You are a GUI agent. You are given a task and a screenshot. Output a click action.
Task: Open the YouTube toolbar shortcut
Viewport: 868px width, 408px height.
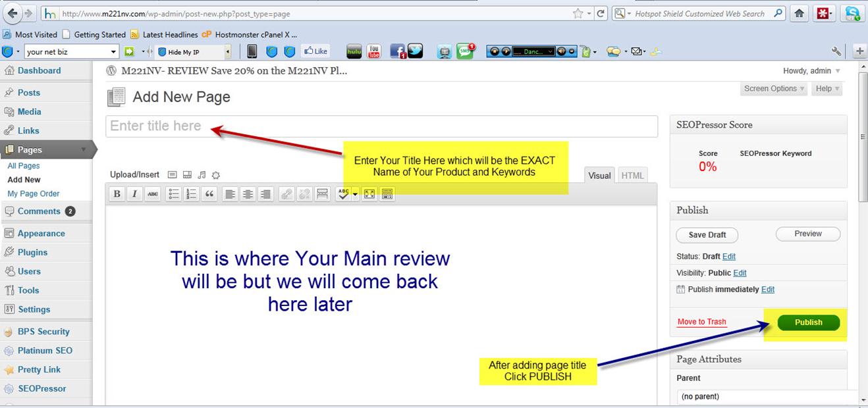point(373,51)
